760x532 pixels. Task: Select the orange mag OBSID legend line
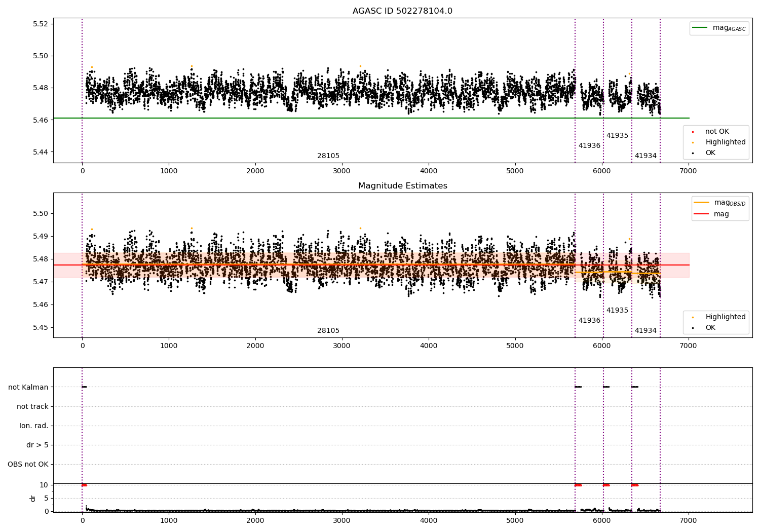coord(702,203)
